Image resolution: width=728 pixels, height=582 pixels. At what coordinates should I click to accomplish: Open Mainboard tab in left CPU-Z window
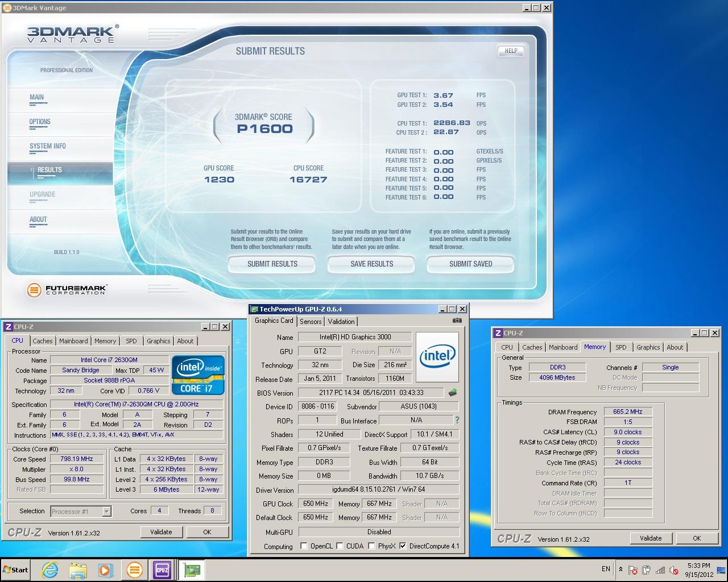74,341
